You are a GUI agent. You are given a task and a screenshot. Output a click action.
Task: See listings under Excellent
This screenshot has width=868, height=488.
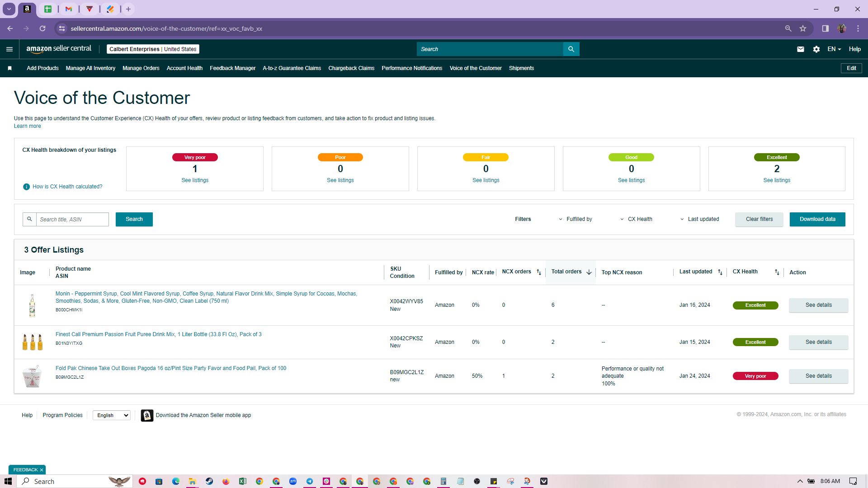(x=777, y=180)
